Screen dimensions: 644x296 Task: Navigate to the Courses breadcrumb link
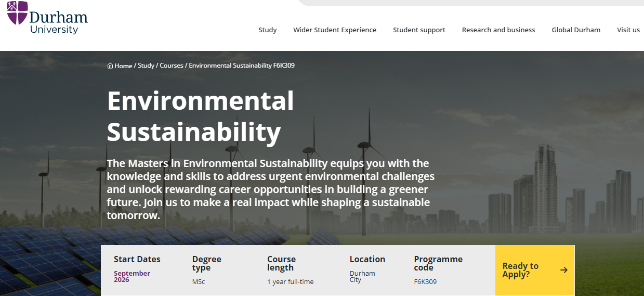coord(172,66)
